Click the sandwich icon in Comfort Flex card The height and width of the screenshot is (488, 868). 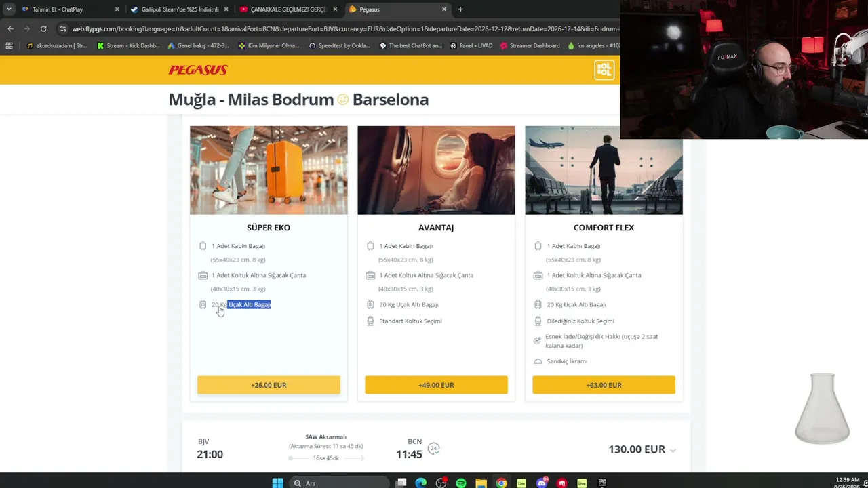(538, 361)
